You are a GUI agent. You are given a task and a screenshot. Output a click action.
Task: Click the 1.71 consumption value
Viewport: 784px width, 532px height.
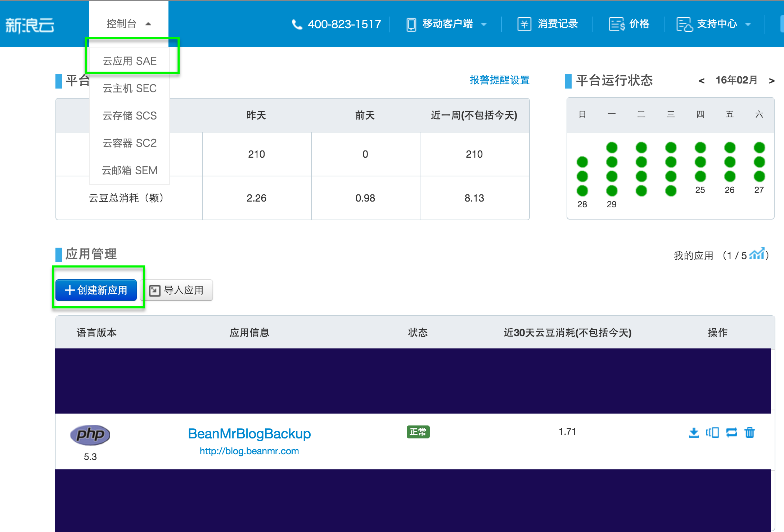(x=567, y=432)
